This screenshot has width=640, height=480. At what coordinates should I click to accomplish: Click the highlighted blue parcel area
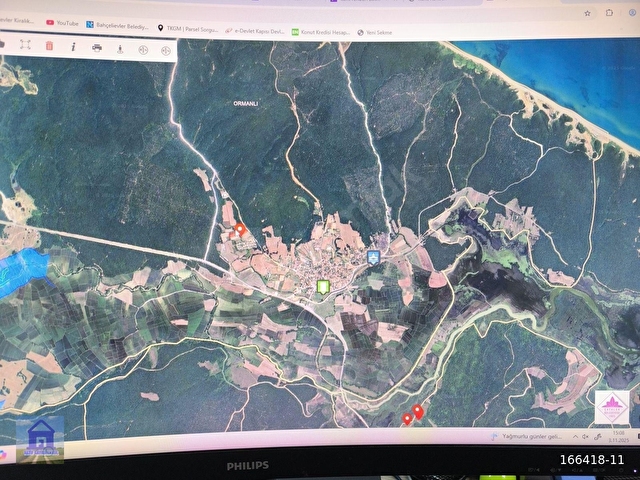pyautogui.click(x=22, y=271)
